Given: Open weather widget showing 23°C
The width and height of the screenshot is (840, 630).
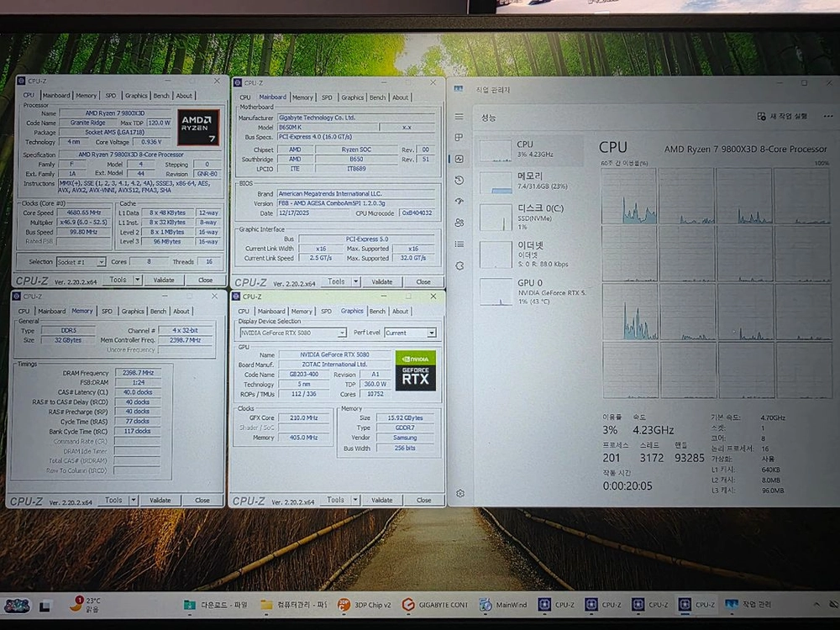Looking at the screenshot, I should click(86, 605).
